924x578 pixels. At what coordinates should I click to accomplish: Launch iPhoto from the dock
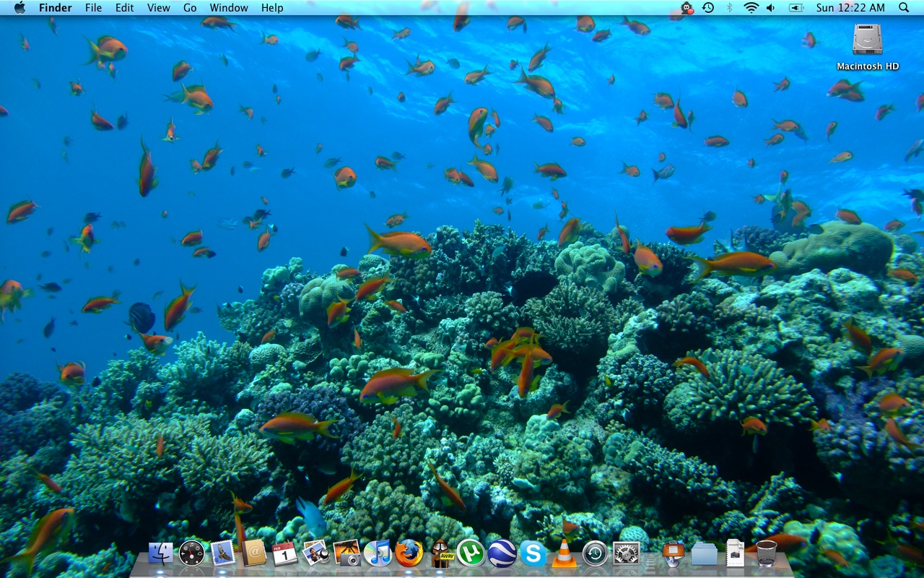point(347,553)
